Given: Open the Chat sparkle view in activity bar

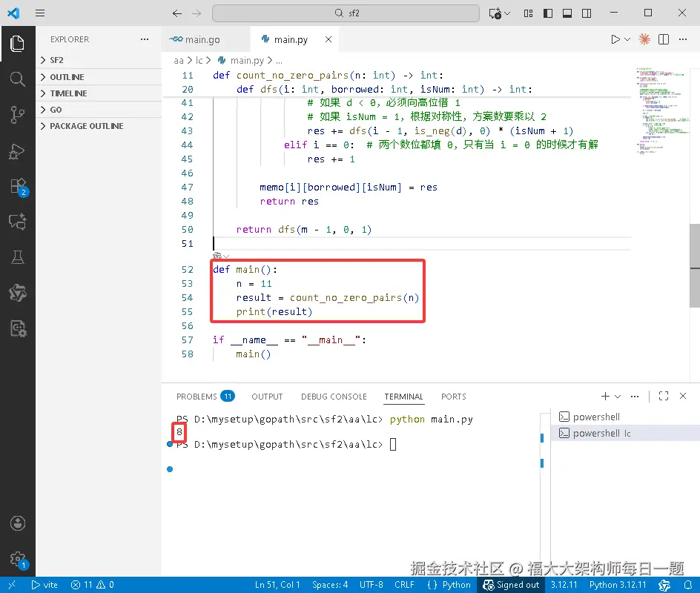Looking at the screenshot, I should [17, 222].
